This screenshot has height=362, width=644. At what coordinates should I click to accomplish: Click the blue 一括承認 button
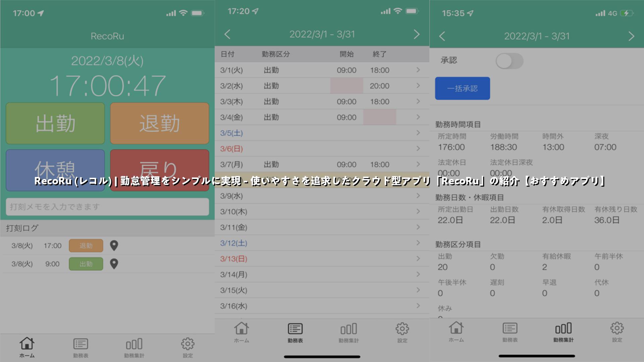point(463,88)
